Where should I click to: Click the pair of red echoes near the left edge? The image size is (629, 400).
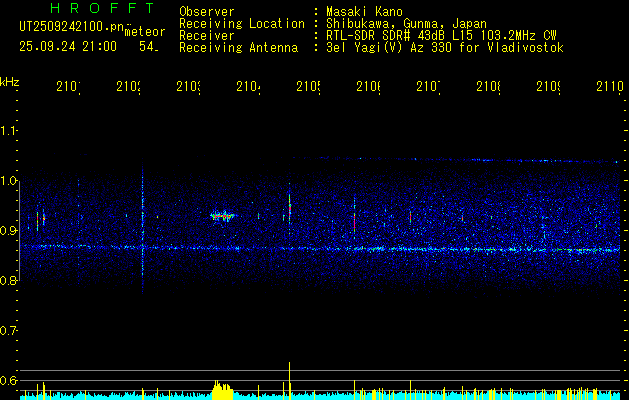coord(41,219)
